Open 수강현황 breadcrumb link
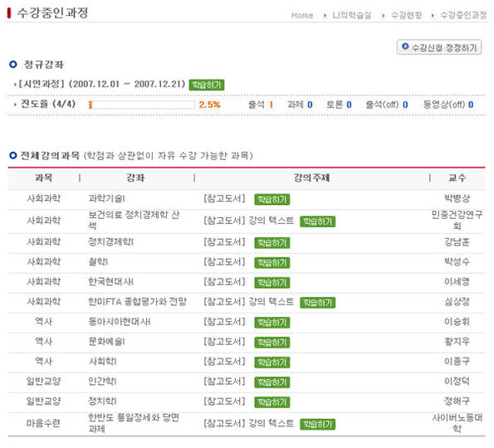The image size is (494, 448). tap(407, 15)
